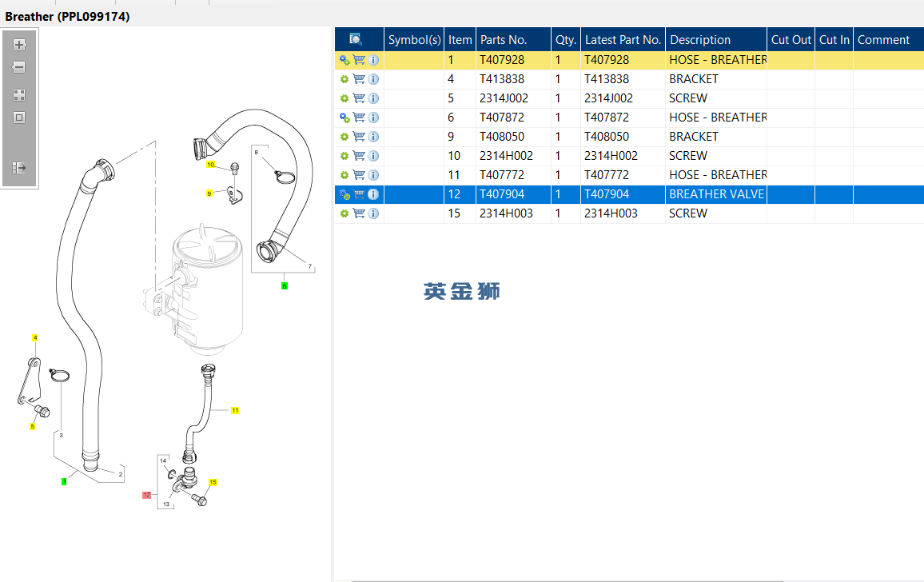Click the Cut Out column header

[x=791, y=39]
